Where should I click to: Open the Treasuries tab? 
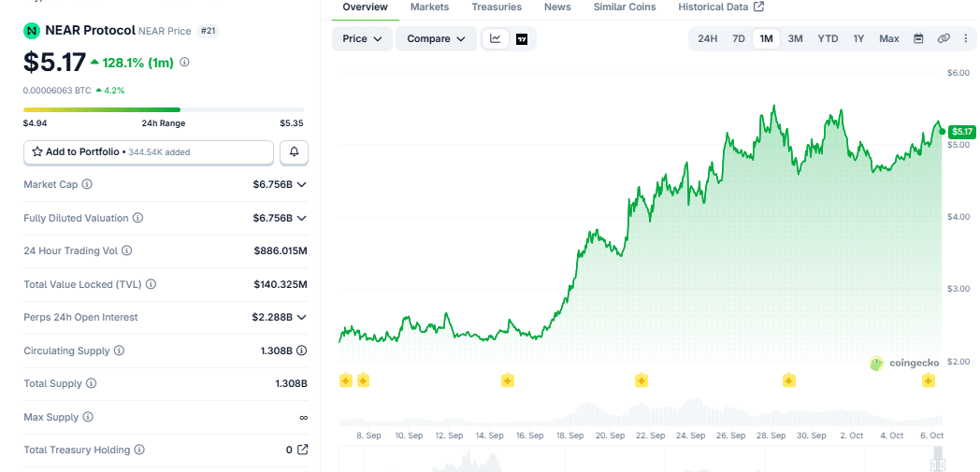click(497, 7)
